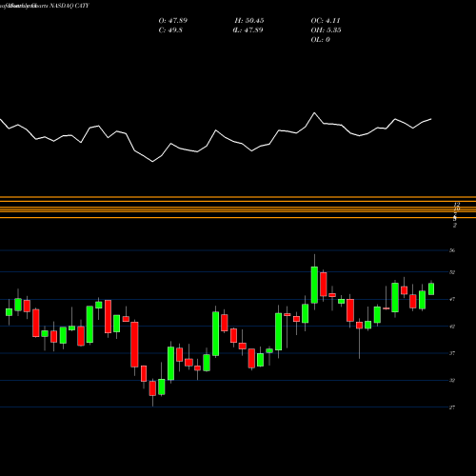Click the NASDAQ CATY chart title
The width and height of the screenshot is (476, 476).
(45, 6)
